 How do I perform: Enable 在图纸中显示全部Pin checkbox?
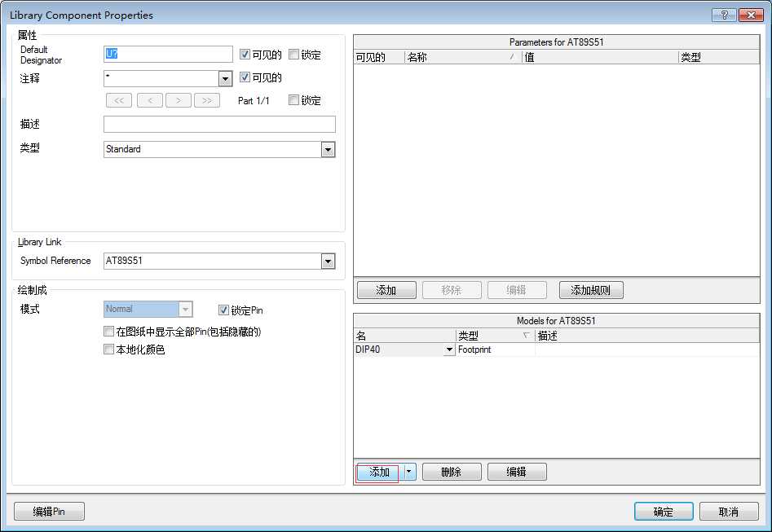(108, 332)
